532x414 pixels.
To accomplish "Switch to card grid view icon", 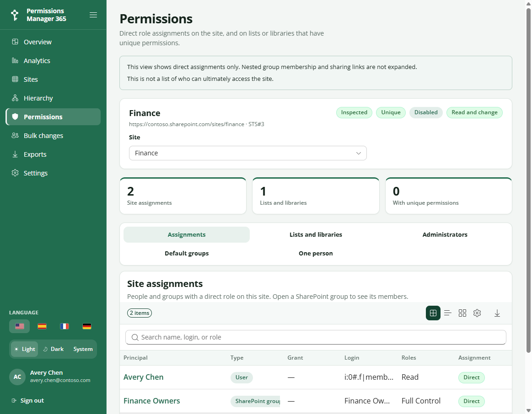I will (462, 313).
